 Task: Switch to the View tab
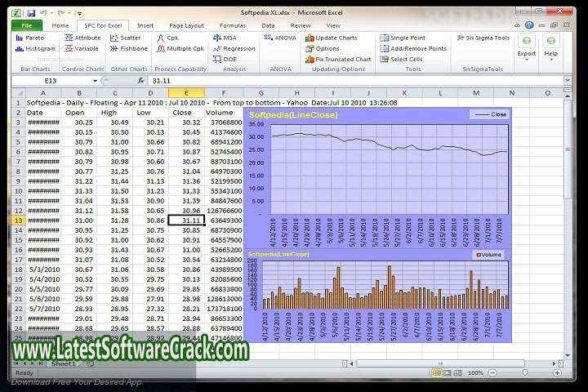[x=333, y=25]
